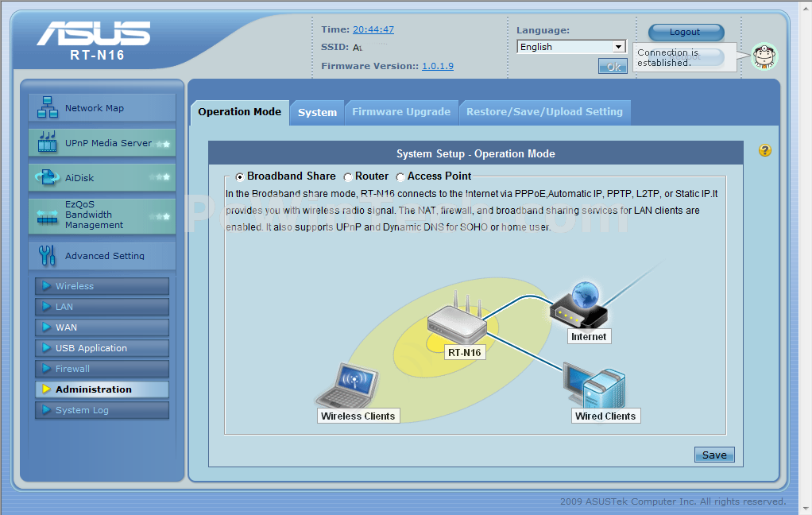
Task: Click the AiDisk icon
Action: pos(47,177)
